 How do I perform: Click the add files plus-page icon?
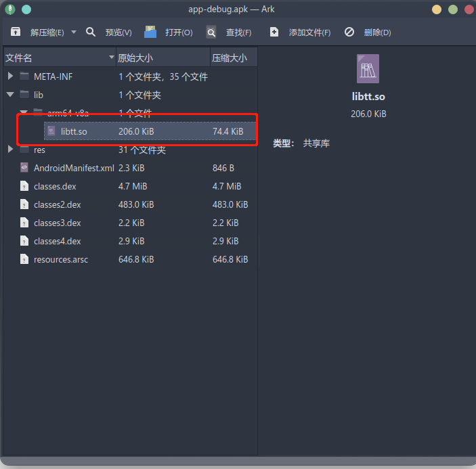click(x=274, y=32)
